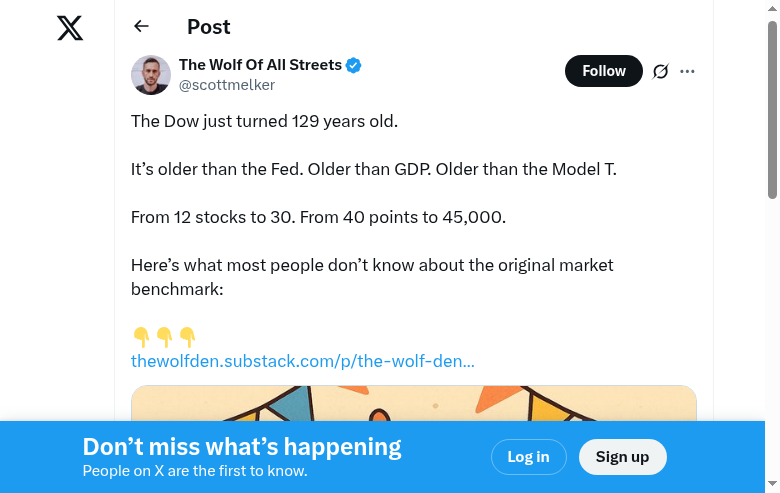Click the Post page heading
The height and width of the screenshot is (493, 780).
[x=208, y=27]
